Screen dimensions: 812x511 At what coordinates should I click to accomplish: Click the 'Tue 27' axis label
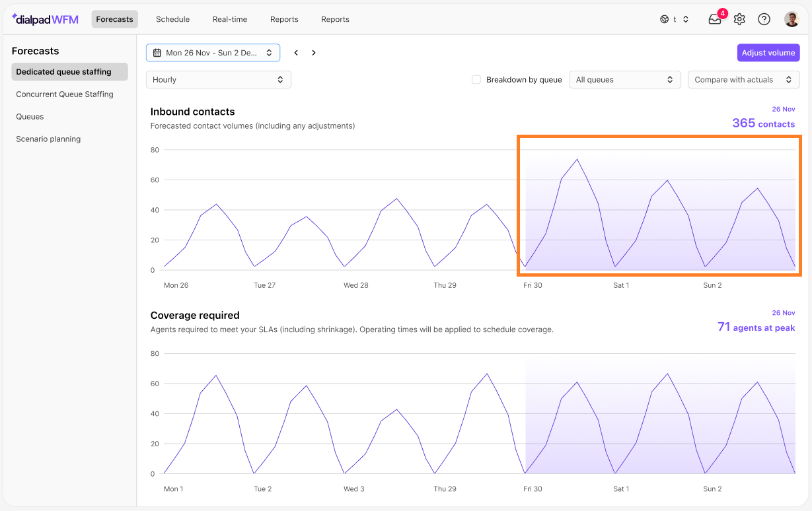(264, 285)
